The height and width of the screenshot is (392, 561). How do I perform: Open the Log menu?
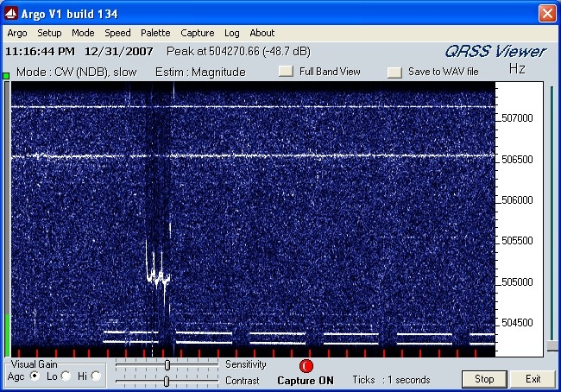coord(232,33)
